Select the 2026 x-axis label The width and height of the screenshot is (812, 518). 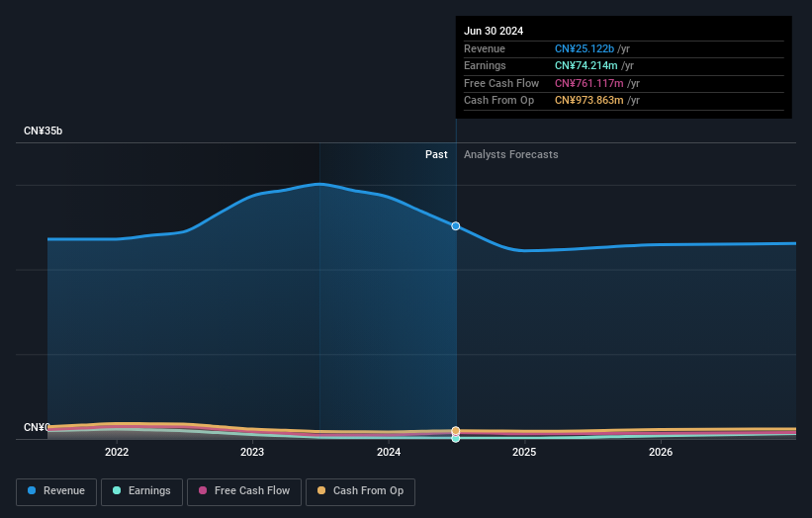(661, 452)
